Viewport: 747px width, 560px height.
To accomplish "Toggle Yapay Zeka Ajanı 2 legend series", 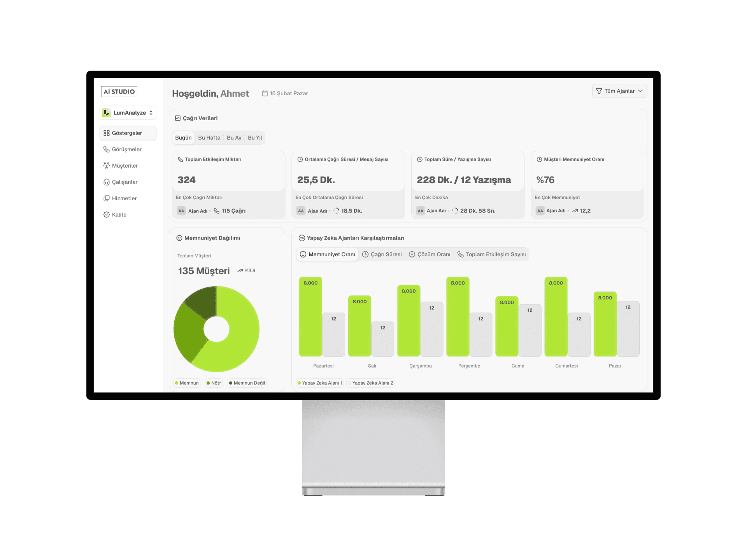I will click(370, 383).
